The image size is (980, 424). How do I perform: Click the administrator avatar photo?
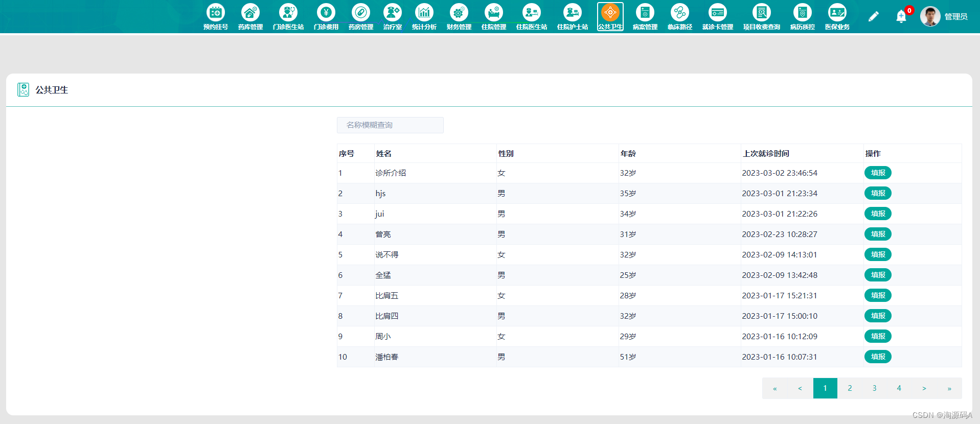pyautogui.click(x=930, y=16)
